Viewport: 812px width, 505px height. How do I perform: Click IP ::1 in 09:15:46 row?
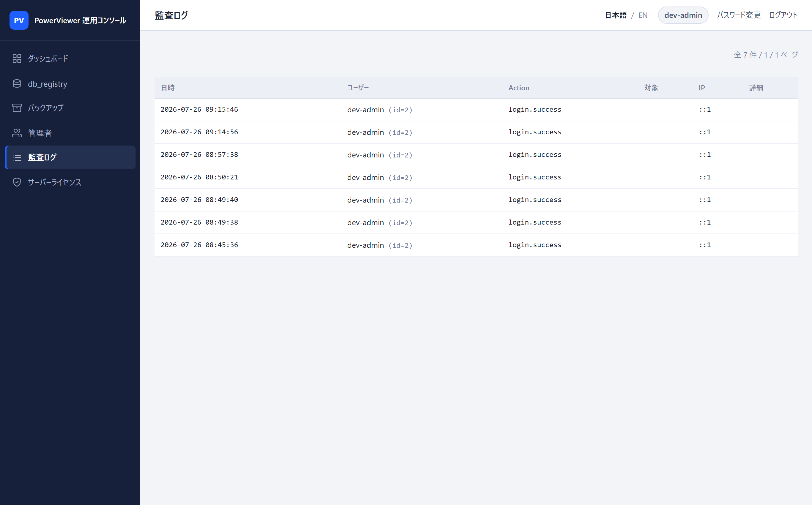point(705,110)
